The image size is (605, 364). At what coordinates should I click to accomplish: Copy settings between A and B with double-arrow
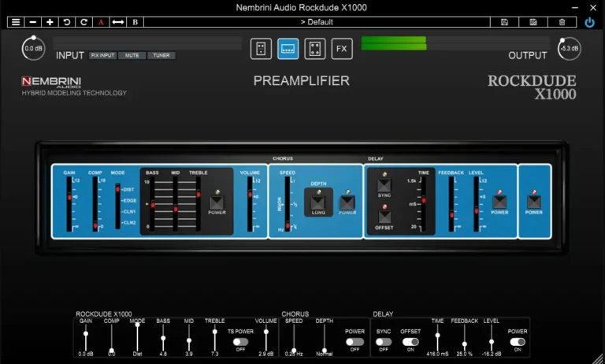(117, 22)
